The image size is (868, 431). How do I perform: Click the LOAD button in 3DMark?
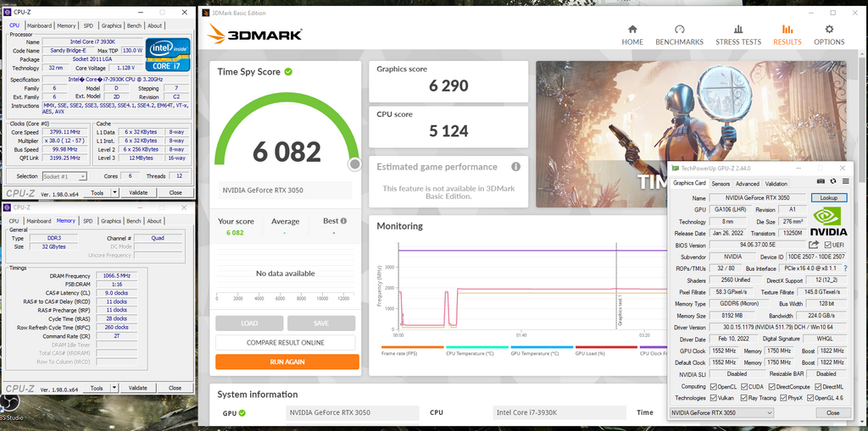pyautogui.click(x=249, y=323)
